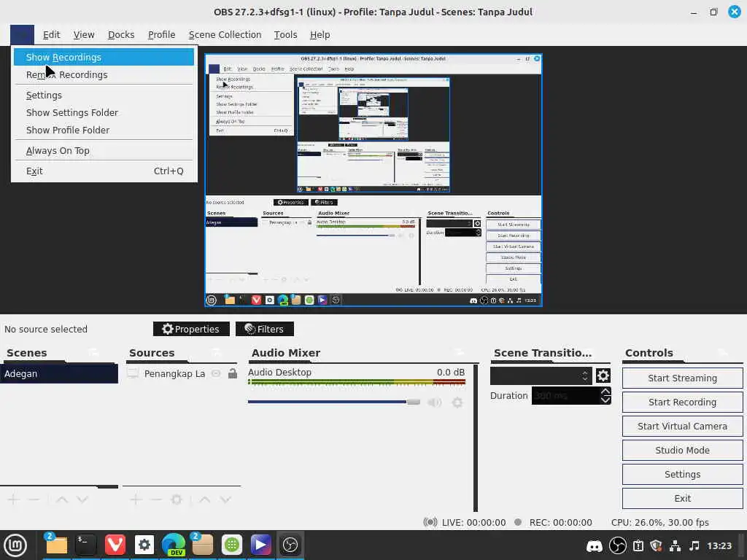Decrease transition Duration with down arrow

click(605, 400)
